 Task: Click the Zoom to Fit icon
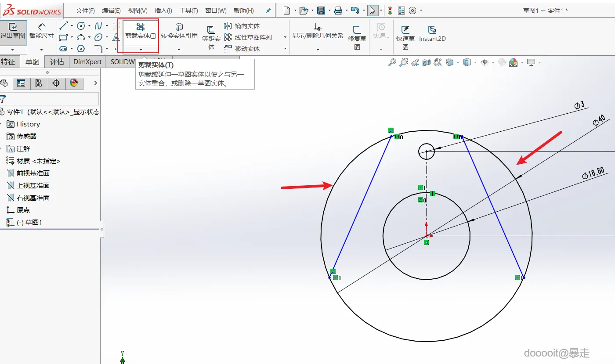[392, 63]
